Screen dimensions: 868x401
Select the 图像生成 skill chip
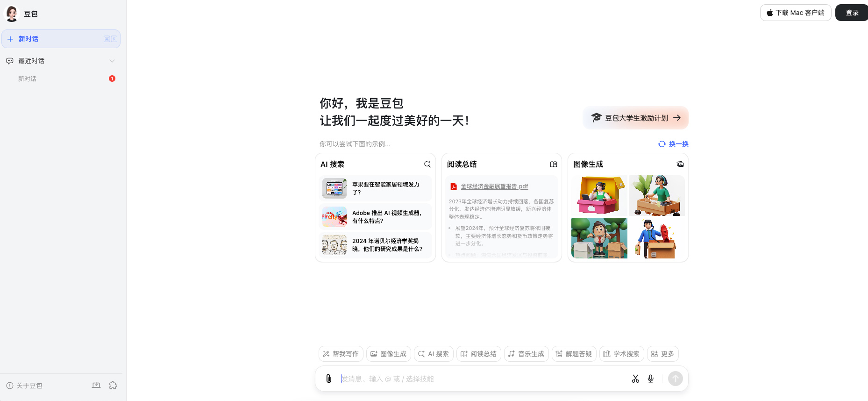coord(389,354)
